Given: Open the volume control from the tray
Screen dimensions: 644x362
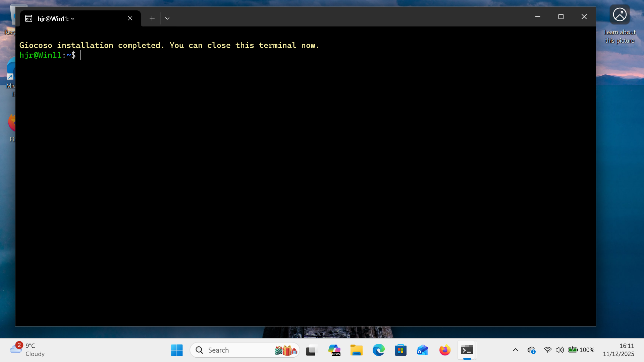Looking at the screenshot, I should click(x=559, y=350).
